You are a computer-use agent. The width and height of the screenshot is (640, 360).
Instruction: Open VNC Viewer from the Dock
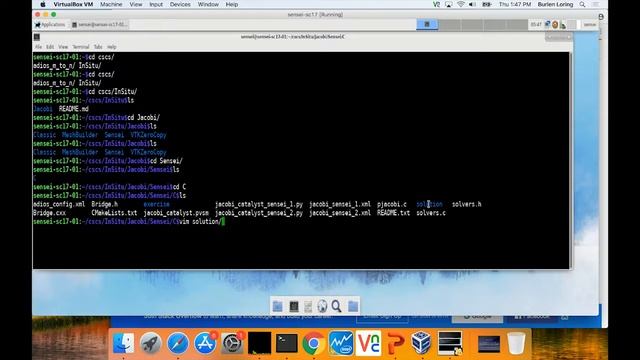pyautogui.click(x=368, y=343)
